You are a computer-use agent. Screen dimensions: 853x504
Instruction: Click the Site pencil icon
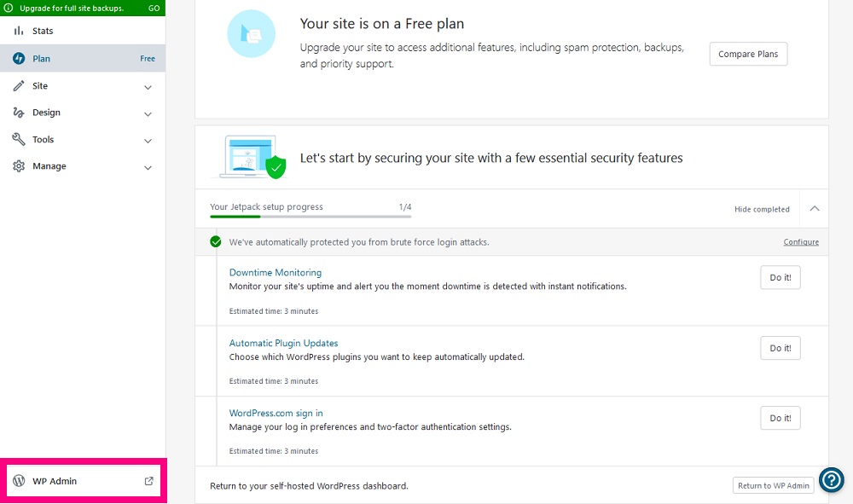pos(19,86)
